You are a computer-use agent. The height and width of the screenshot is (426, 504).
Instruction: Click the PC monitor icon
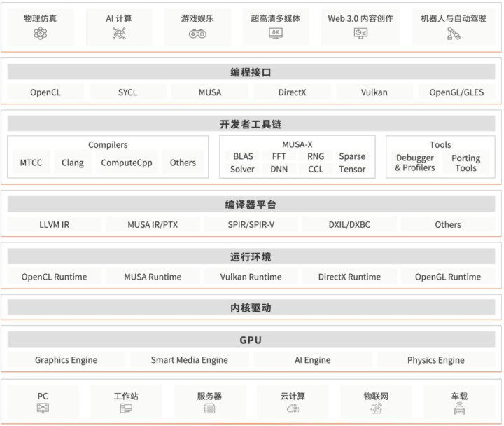click(x=43, y=408)
